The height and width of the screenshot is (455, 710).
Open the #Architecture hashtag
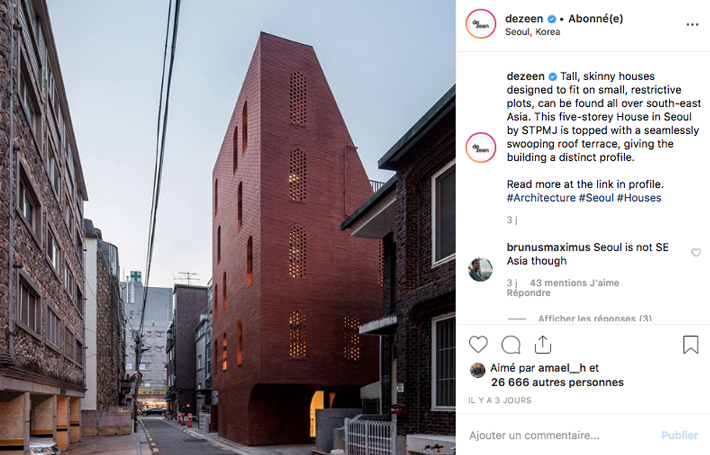click(541, 198)
